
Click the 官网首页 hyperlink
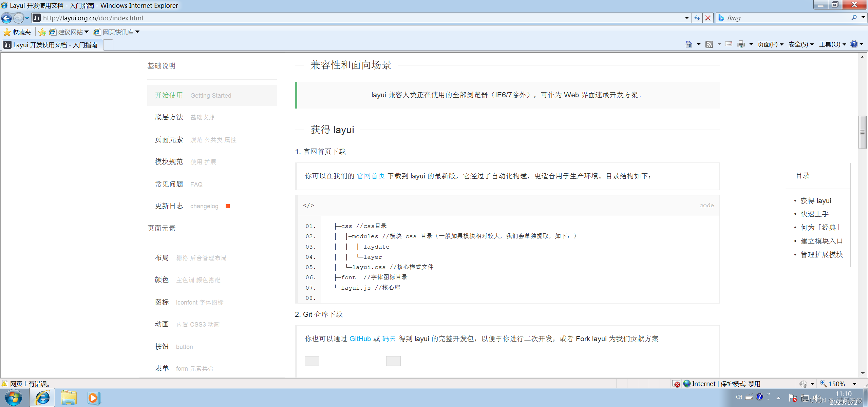(371, 176)
